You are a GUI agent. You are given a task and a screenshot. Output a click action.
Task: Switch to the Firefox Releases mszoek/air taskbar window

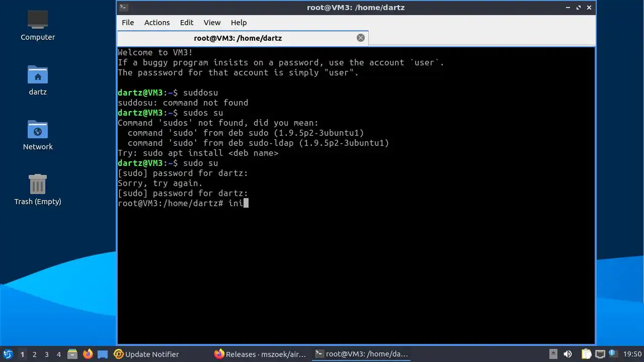260,354
